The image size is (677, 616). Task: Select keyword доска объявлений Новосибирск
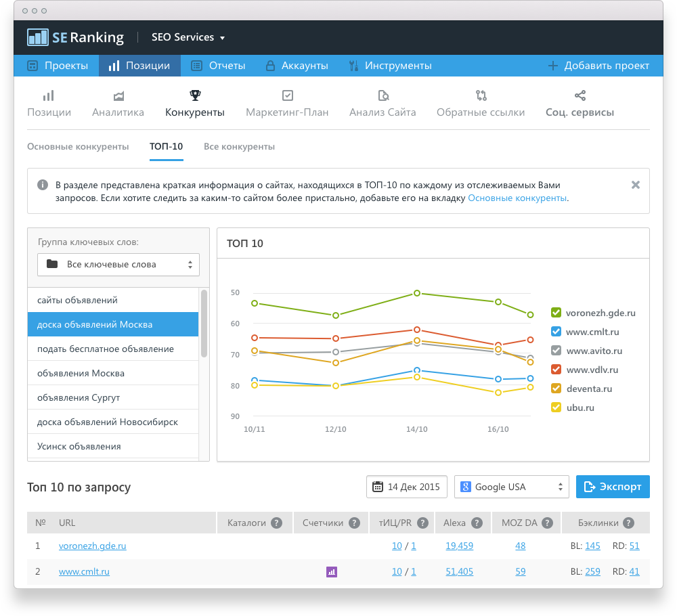click(113, 422)
